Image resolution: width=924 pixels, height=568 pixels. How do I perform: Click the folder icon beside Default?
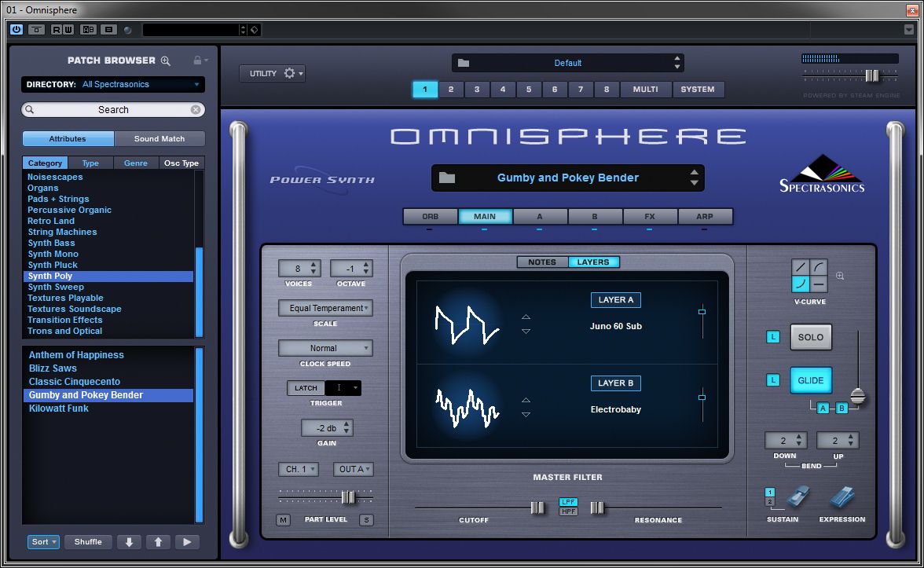coord(464,63)
